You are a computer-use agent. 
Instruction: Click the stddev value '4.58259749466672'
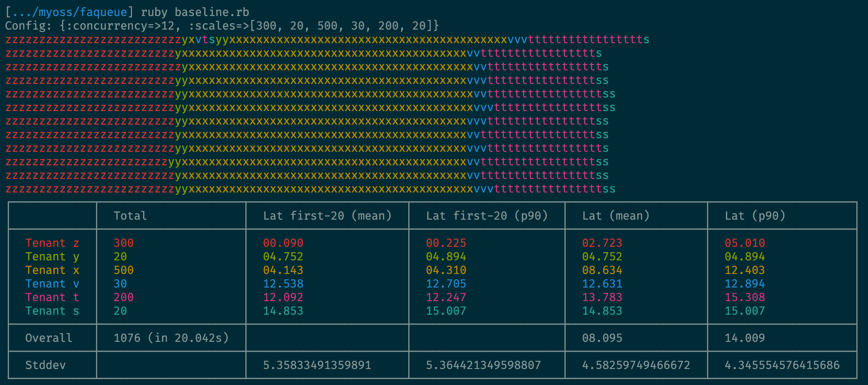pos(636,365)
